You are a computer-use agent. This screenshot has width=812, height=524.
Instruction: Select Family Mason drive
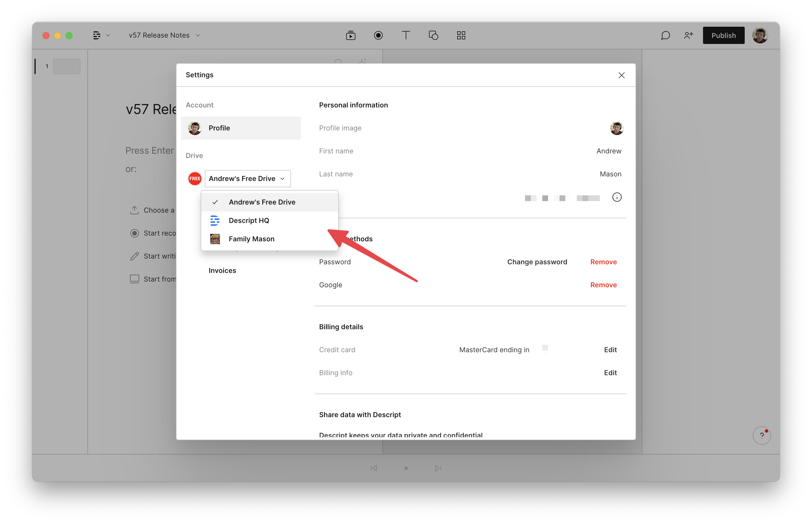pyautogui.click(x=252, y=238)
